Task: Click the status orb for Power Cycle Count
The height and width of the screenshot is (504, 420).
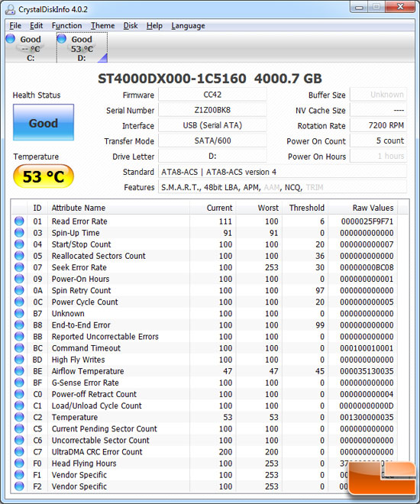Action: point(19,302)
